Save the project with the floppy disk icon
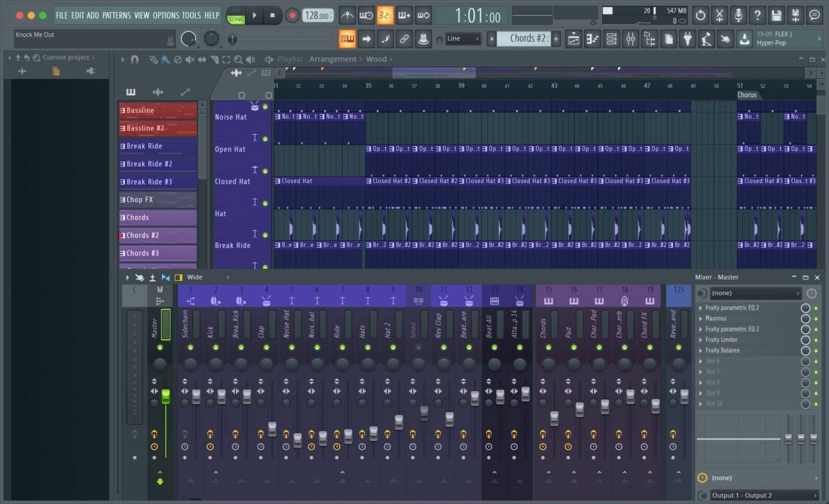Image resolution: width=829 pixels, height=504 pixels. 776,15
